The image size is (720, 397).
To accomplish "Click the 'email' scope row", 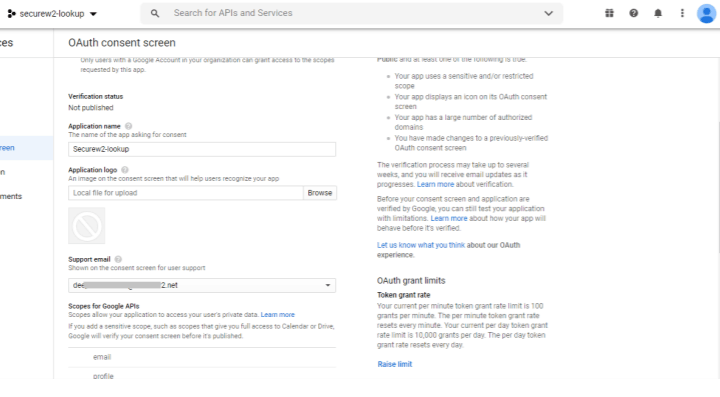I will [x=202, y=357].
